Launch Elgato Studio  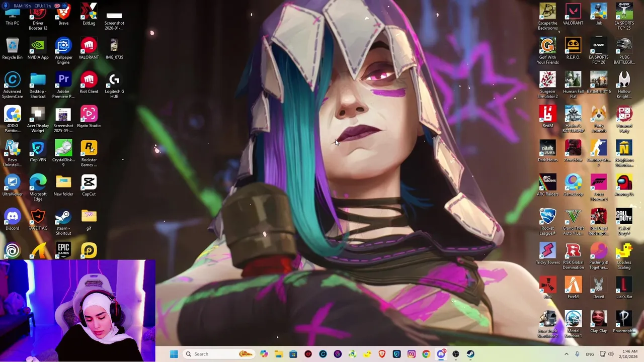(x=89, y=118)
